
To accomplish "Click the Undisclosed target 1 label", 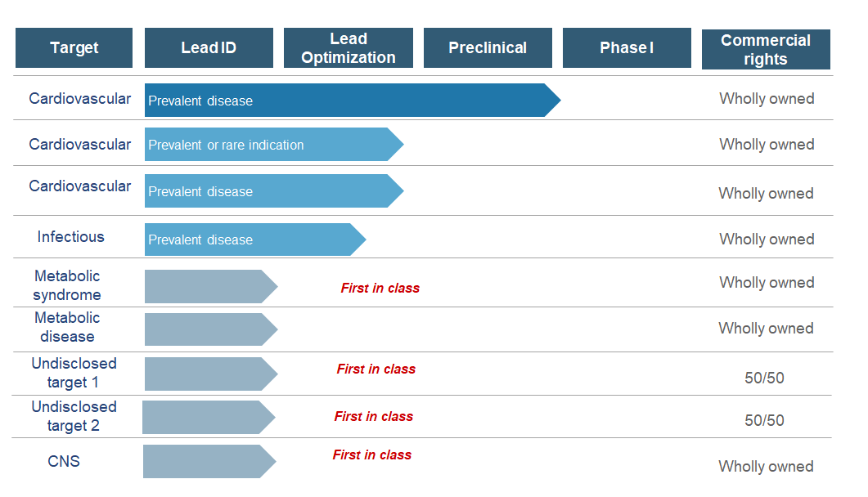I will 74,373.
